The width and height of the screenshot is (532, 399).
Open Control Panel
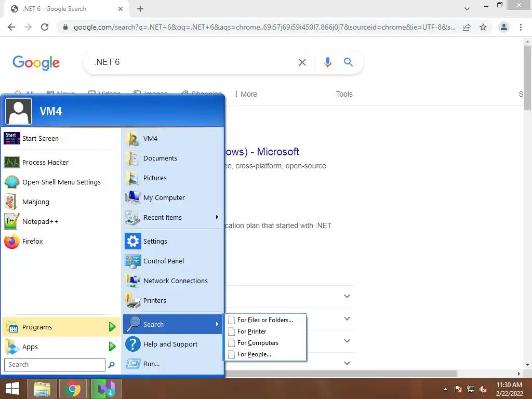172,261
